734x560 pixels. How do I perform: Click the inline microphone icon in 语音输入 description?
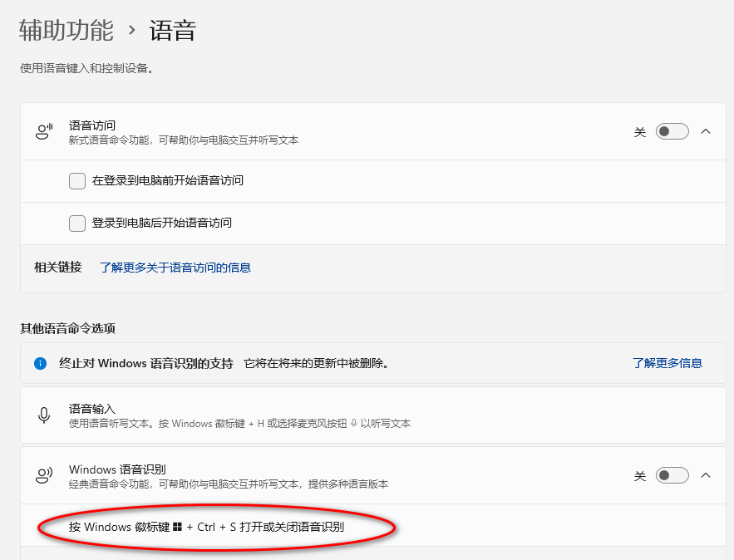pos(354,424)
